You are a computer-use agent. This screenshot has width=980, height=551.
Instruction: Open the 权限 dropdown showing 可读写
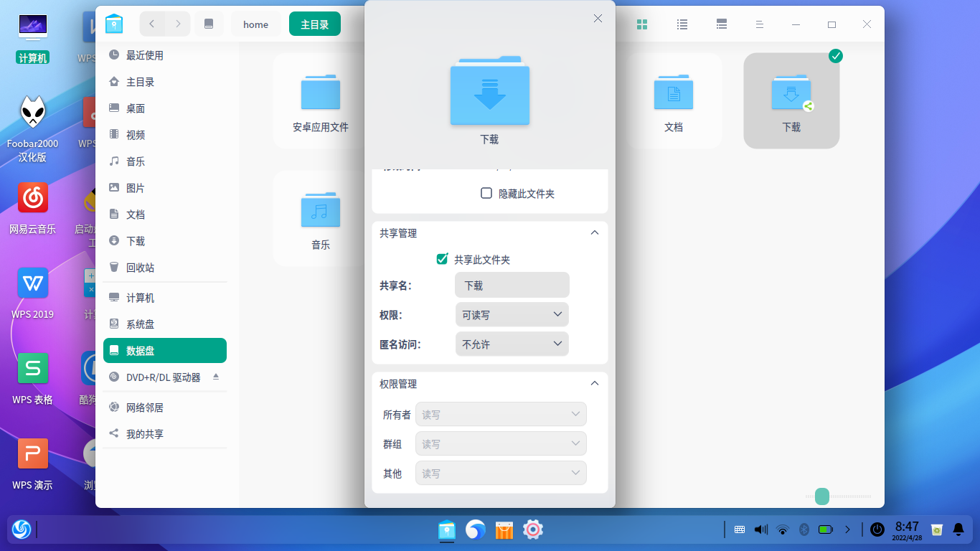click(x=512, y=314)
